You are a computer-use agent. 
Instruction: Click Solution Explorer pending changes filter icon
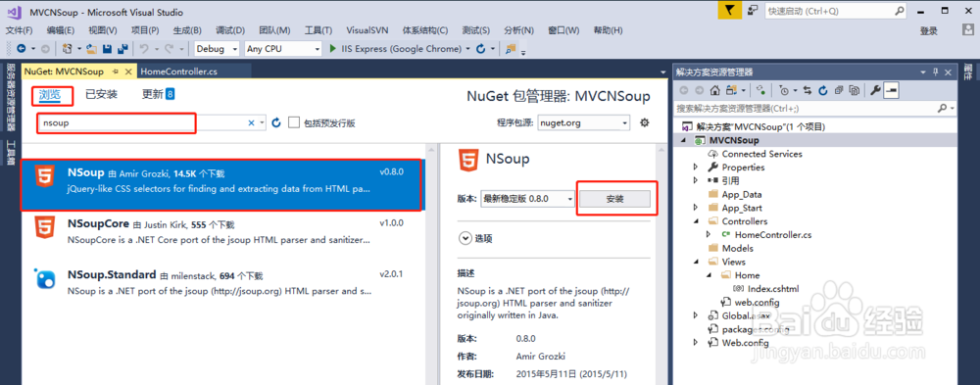point(785,91)
